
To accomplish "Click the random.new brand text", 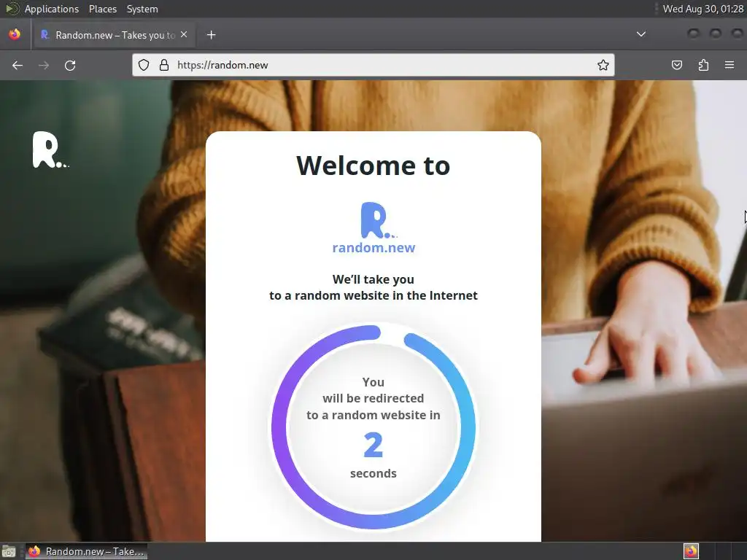I will [x=373, y=248].
